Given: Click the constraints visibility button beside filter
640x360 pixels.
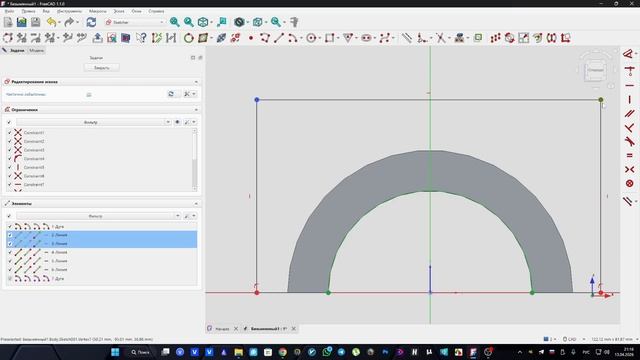Looking at the screenshot, I should pyautogui.click(x=178, y=122).
